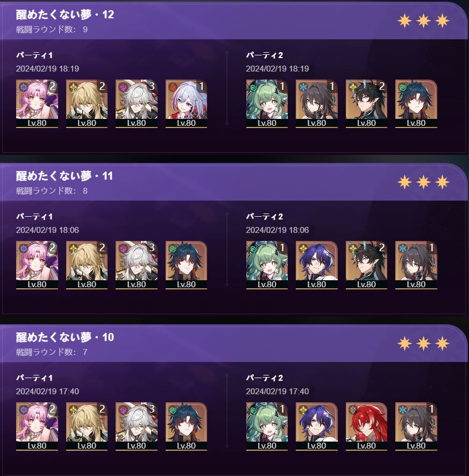
Task: Click the wind element icon on stage 12 green-haired character
Action: click(253, 88)
